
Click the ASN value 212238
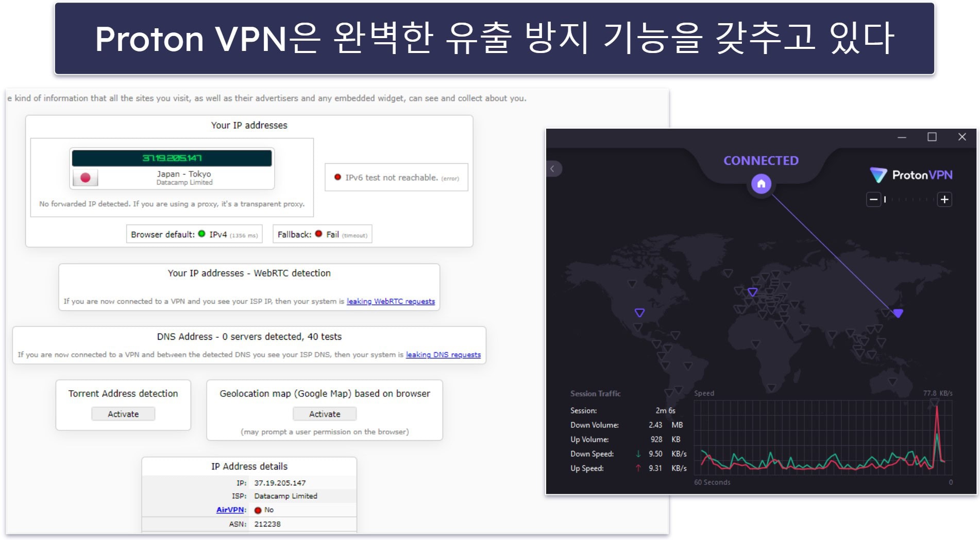coord(267,524)
